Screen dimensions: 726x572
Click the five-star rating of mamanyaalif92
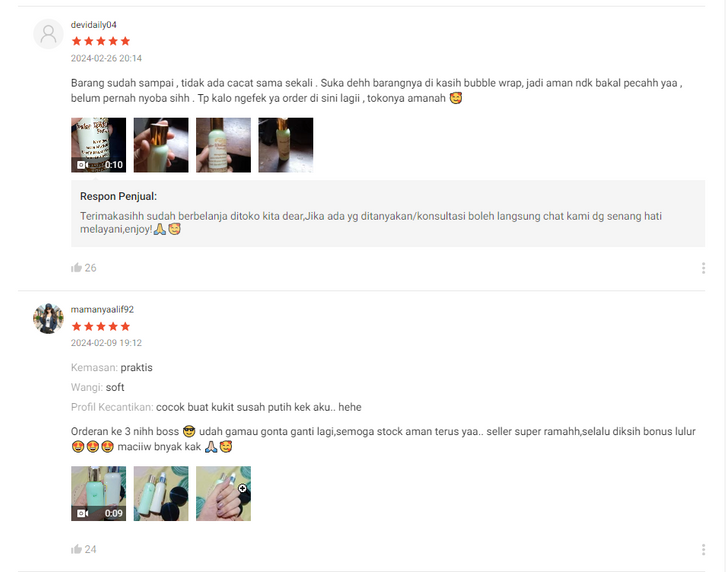click(101, 327)
